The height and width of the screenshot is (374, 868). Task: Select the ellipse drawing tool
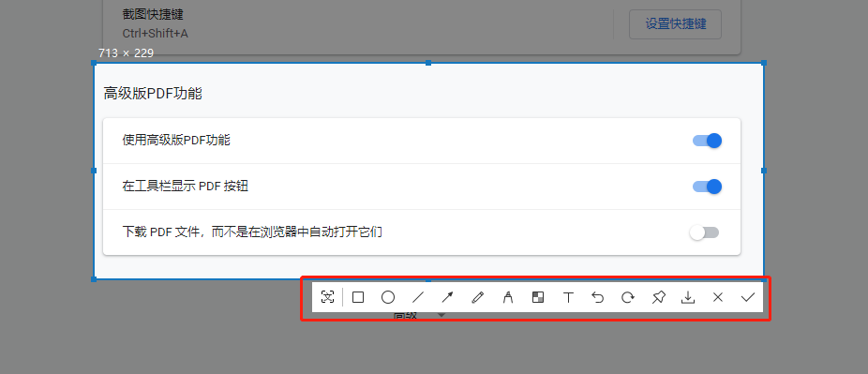pyautogui.click(x=388, y=298)
